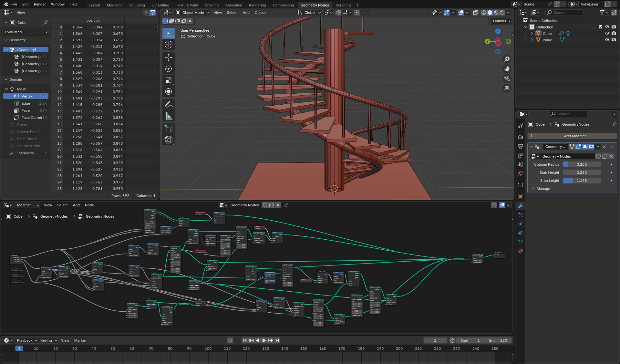Open the node editor Add menu
The height and width of the screenshot is (364, 620).
tap(76, 205)
